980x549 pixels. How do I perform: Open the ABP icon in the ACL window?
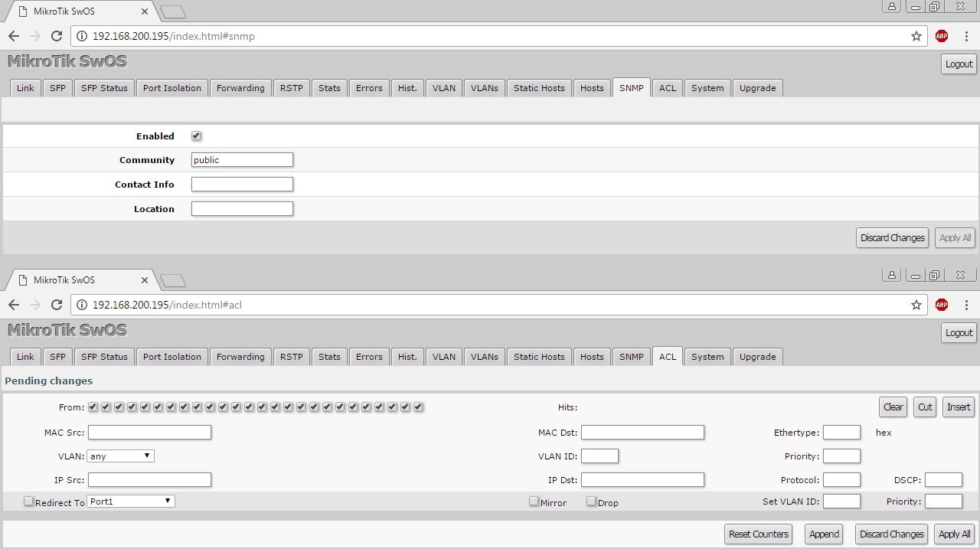coord(941,305)
